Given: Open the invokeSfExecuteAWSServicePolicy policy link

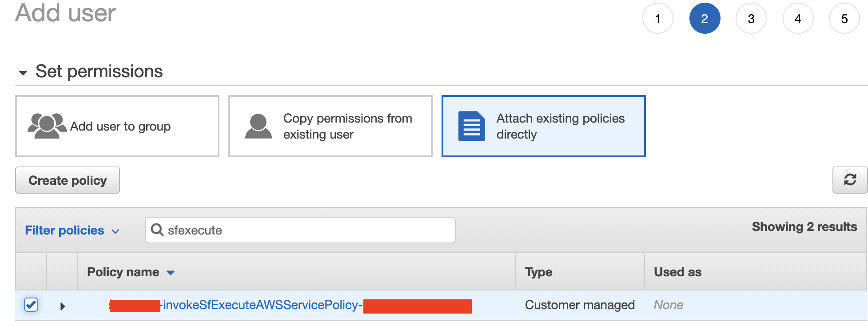Looking at the screenshot, I should pyautogui.click(x=290, y=305).
